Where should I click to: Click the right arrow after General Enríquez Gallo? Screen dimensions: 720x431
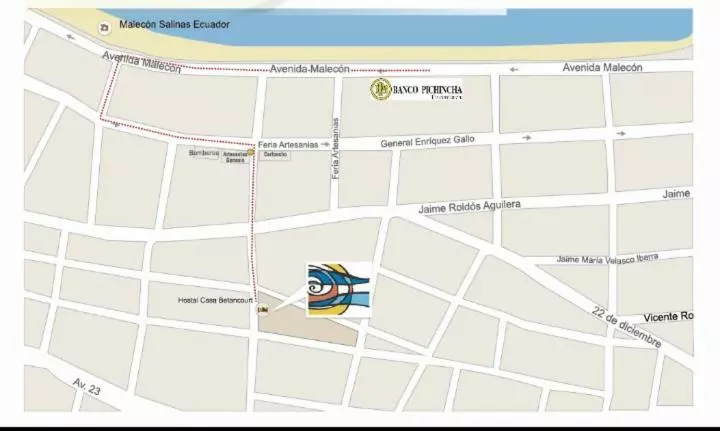tap(526, 137)
